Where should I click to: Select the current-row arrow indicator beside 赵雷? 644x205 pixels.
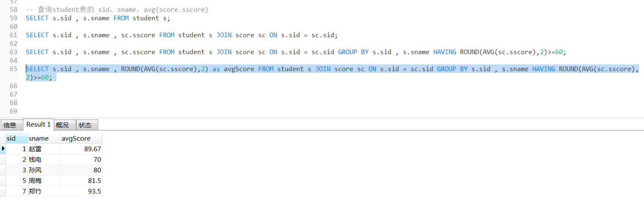point(3,149)
